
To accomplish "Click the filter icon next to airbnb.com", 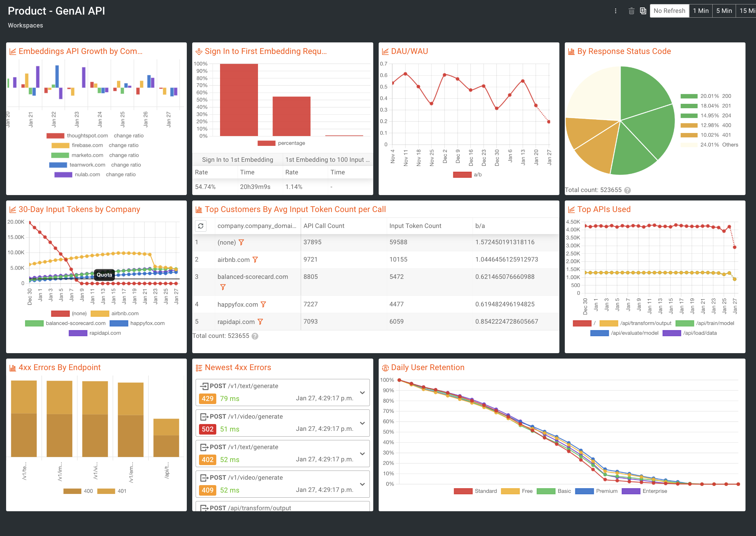I will (x=255, y=260).
